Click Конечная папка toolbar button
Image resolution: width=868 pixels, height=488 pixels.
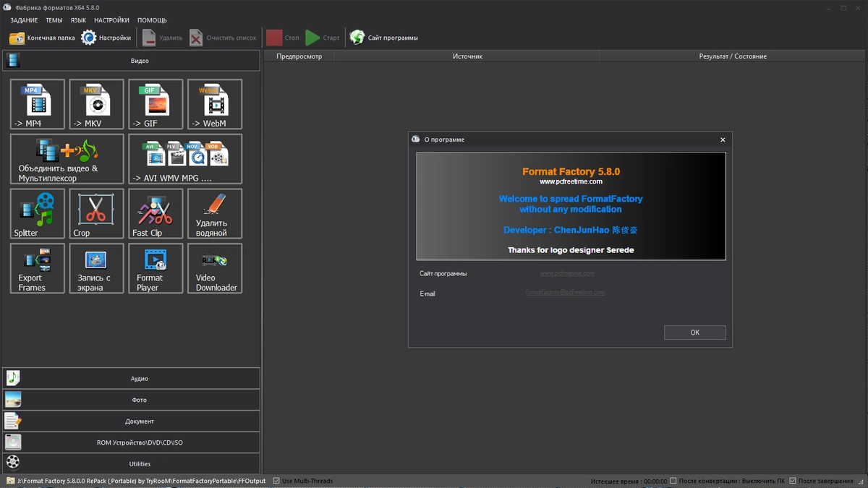tap(42, 38)
